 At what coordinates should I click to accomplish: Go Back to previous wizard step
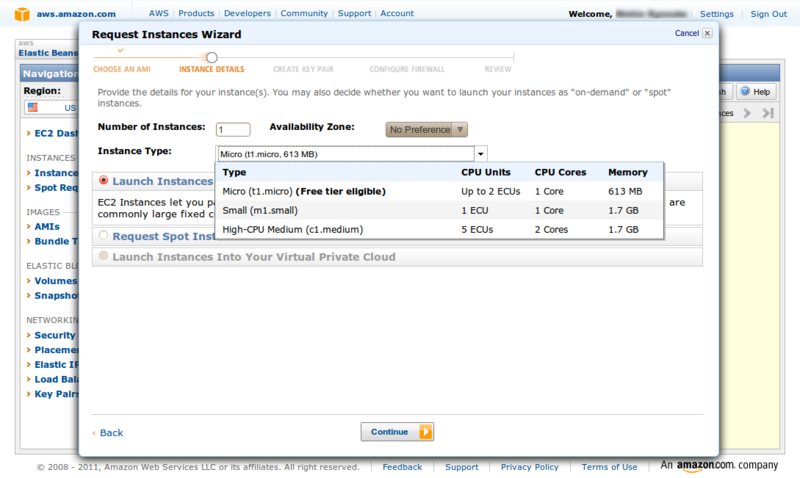tap(111, 433)
